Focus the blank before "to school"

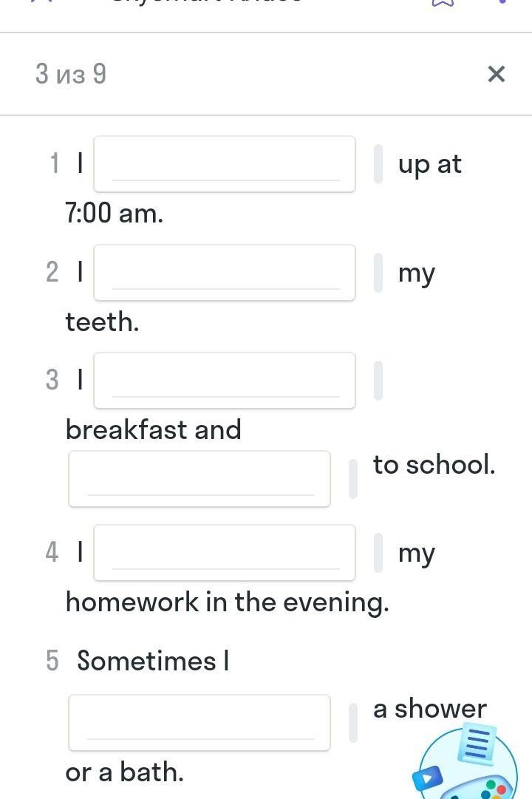coord(199,479)
